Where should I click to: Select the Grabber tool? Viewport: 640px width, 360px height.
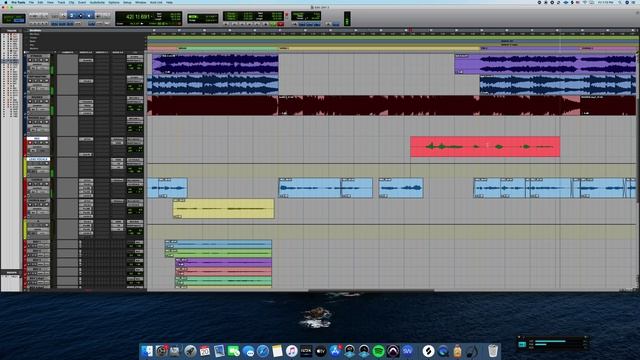89,16
